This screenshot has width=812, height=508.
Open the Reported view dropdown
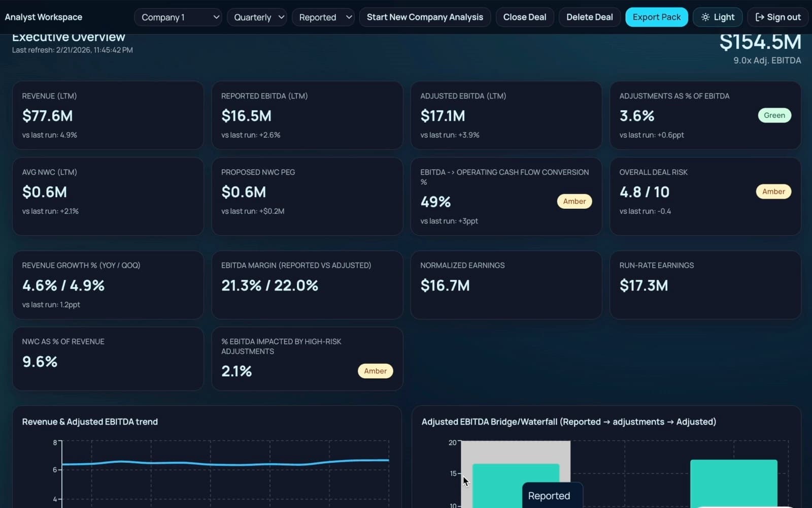[323, 17]
